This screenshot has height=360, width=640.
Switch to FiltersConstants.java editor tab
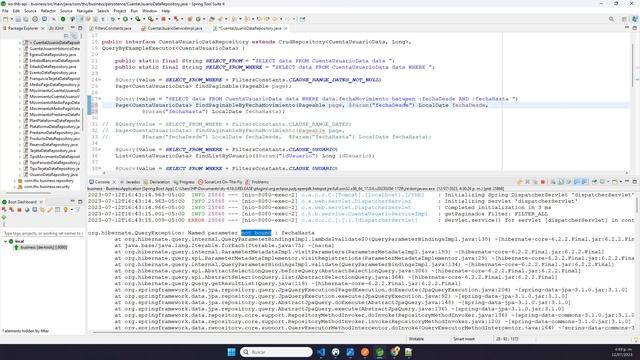111,28
